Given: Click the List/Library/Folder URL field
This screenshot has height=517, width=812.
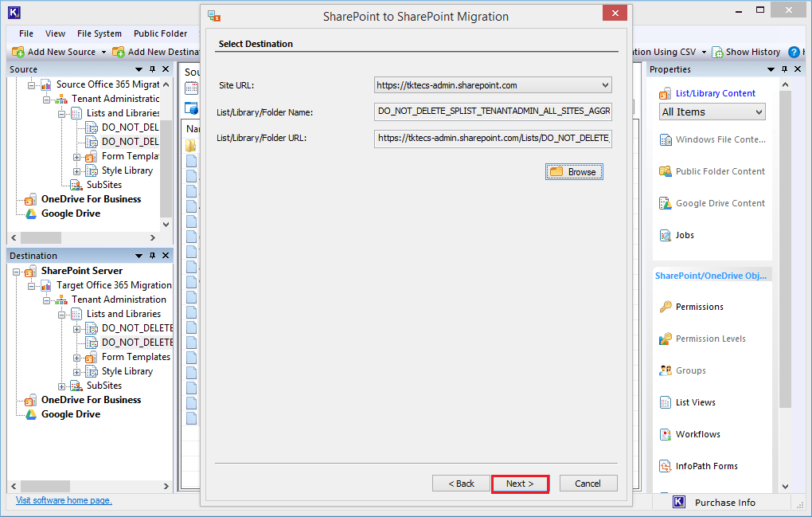Looking at the screenshot, I should [493, 139].
